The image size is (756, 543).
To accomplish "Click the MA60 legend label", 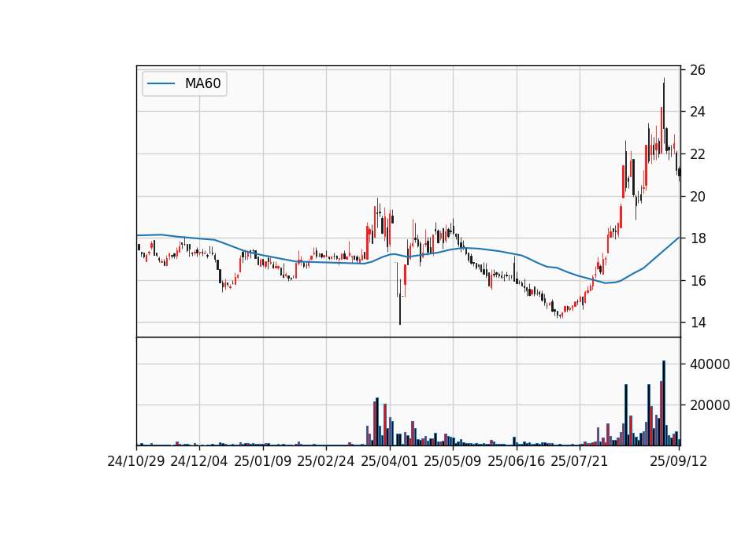I will 202,83.
